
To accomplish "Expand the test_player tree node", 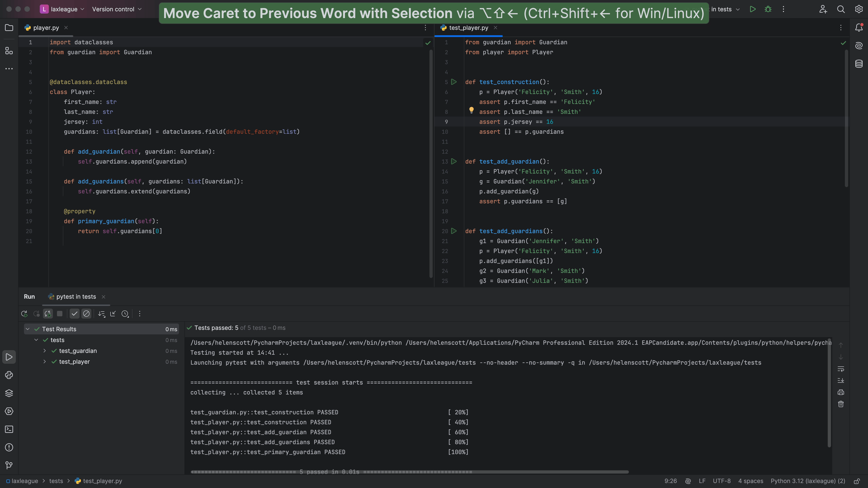I will (x=45, y=362).
